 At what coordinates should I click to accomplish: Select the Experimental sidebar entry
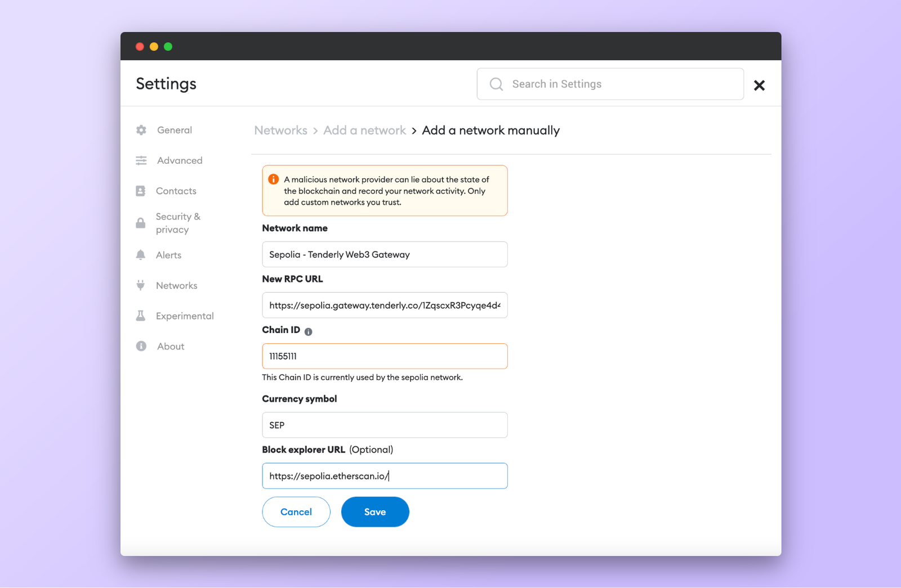click(185, 316)
